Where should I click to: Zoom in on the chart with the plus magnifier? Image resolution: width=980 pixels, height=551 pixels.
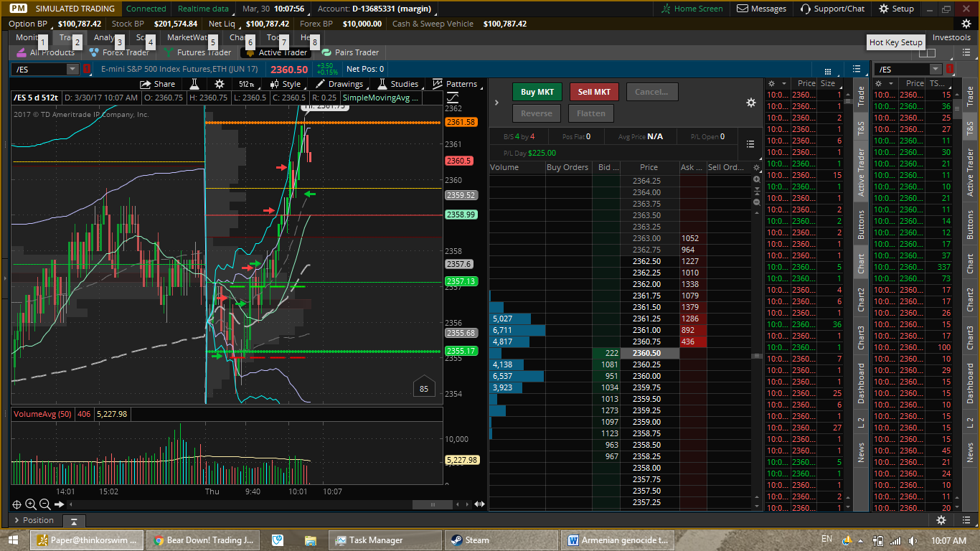(x=31, y=504)
